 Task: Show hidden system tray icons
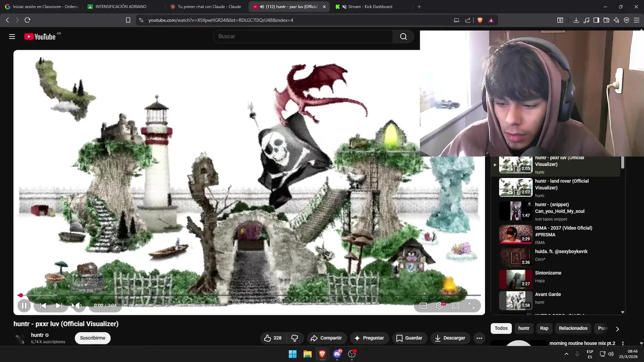(566, 354)
